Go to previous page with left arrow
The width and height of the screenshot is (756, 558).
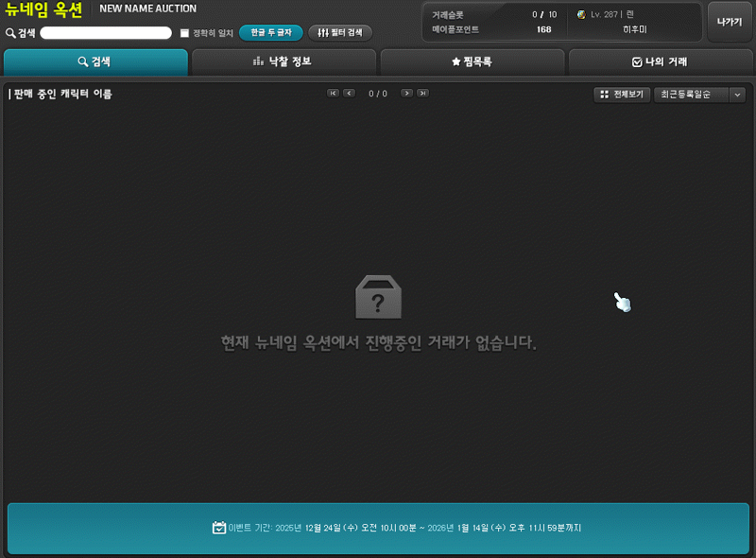coord(350,94)
